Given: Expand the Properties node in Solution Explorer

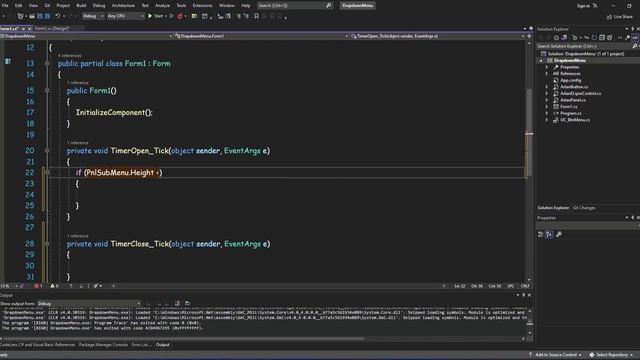Looking at the screenshot, I should pos(547,67).
